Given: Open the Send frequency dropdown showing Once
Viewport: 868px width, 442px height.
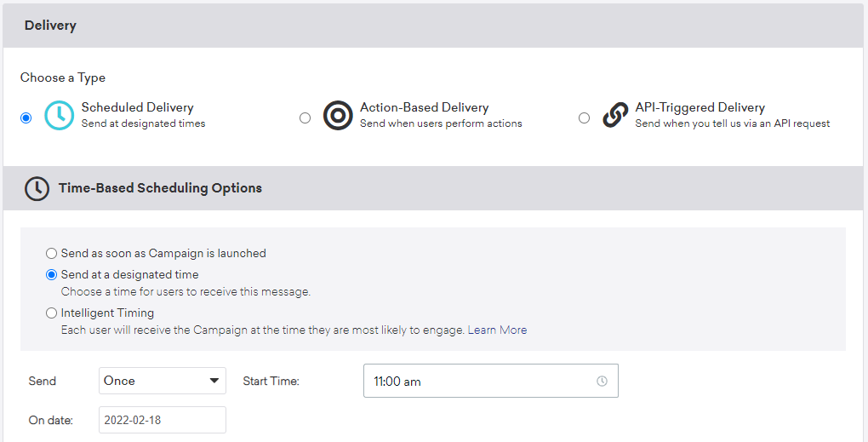Looking at the screenshot, I should click(162, 381).
